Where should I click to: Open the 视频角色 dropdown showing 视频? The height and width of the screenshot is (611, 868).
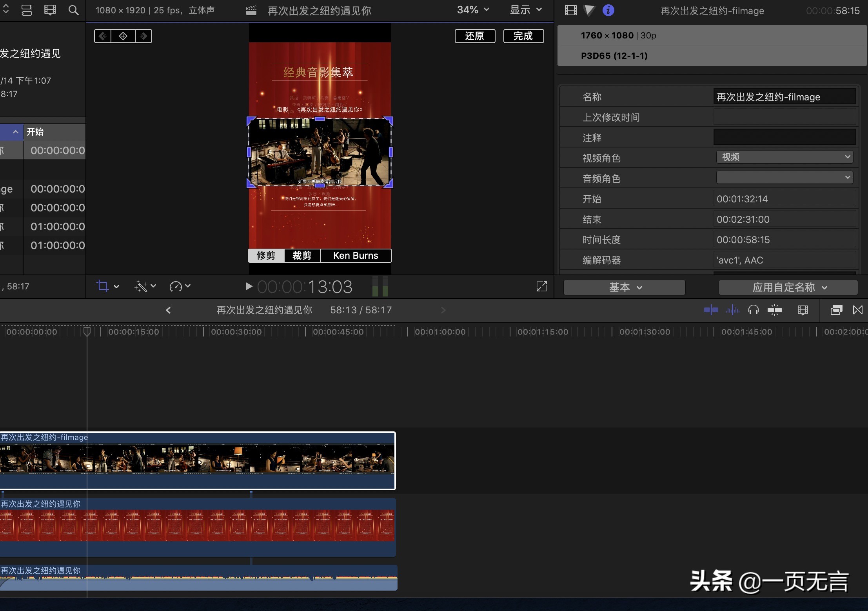[784, 157]
